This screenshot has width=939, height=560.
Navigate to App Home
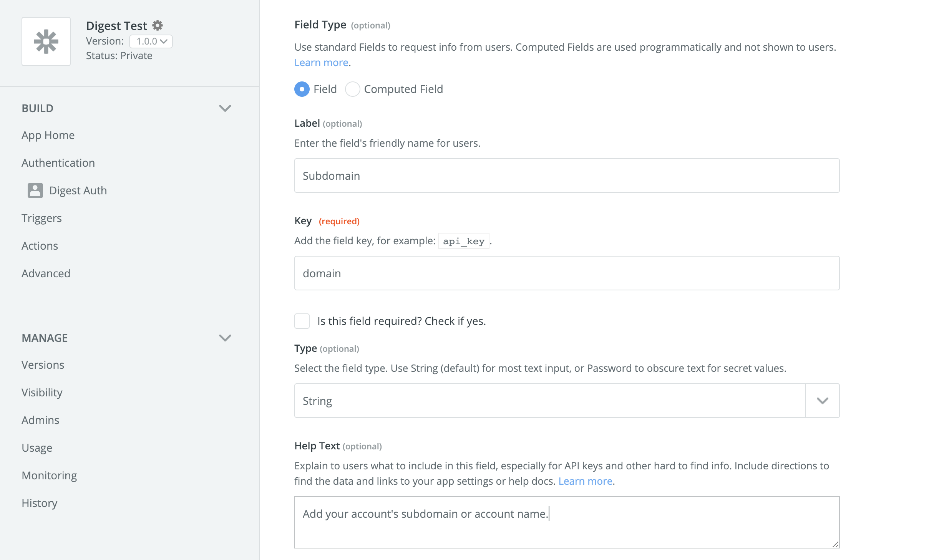pos(48,135)
